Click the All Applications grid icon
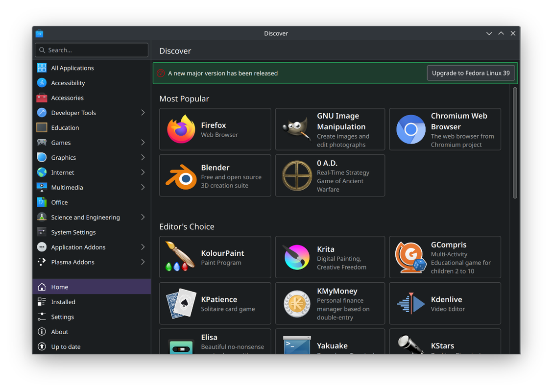Screen dimensions: 552x392 tap(42, 68)
